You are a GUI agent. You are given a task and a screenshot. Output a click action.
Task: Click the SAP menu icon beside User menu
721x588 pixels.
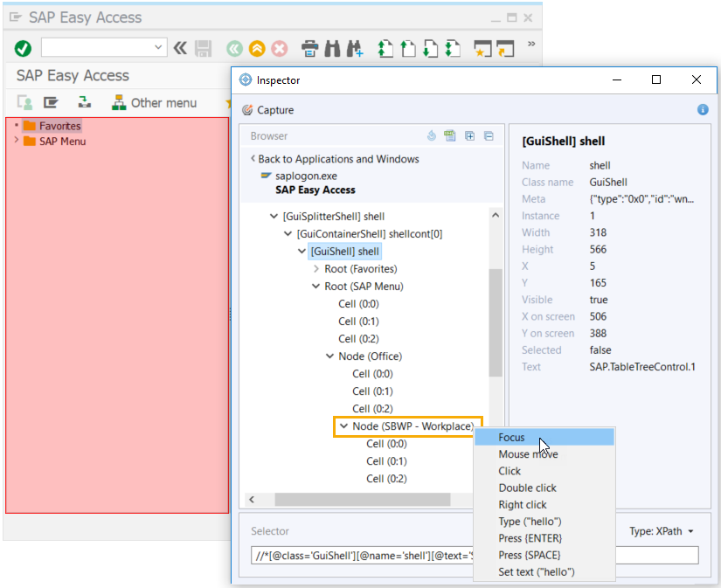51,102
